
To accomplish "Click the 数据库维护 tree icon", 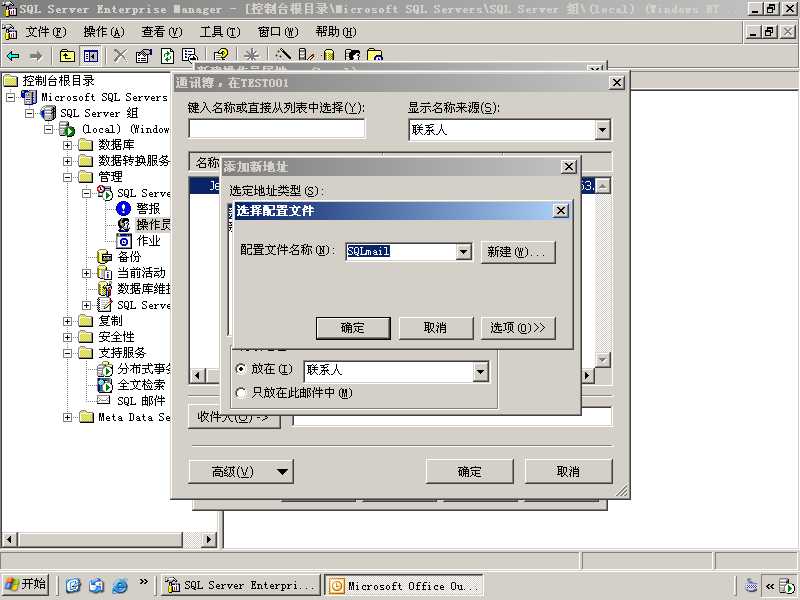I will click(105, 289).
